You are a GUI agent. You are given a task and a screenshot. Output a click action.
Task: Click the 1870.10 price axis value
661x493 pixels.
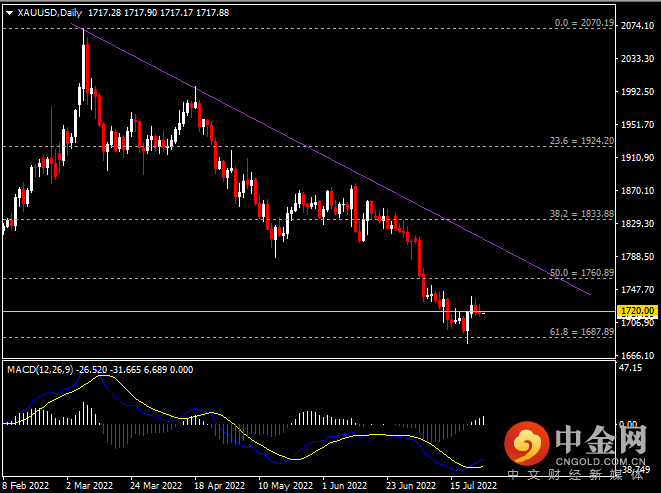[637, 191]
